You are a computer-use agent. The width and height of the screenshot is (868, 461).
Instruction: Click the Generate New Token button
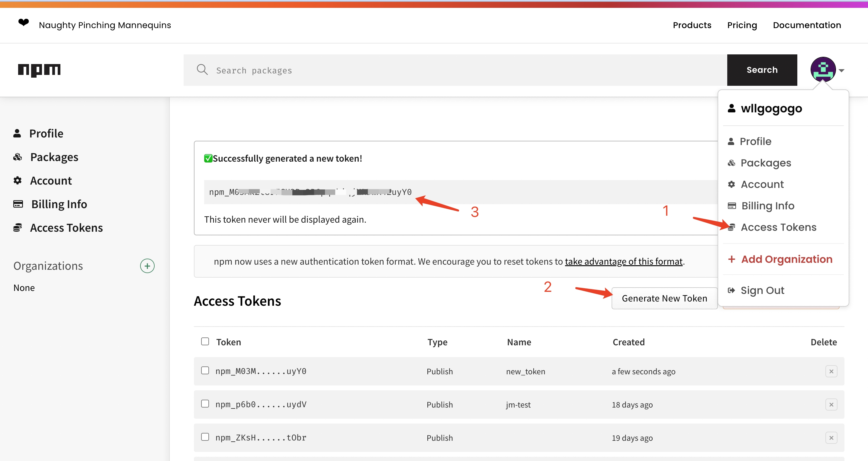coord(664,298)
